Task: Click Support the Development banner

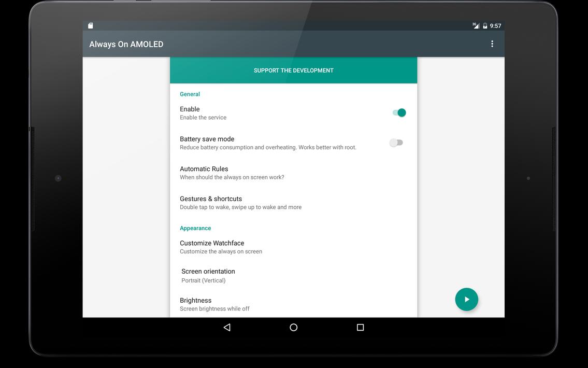Action: click(x=293, y=70)
